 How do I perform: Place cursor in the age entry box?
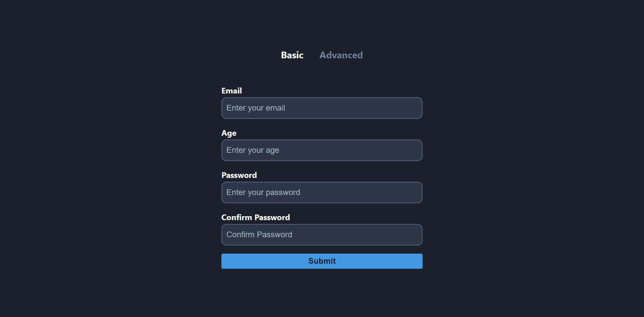pos(322,150)
